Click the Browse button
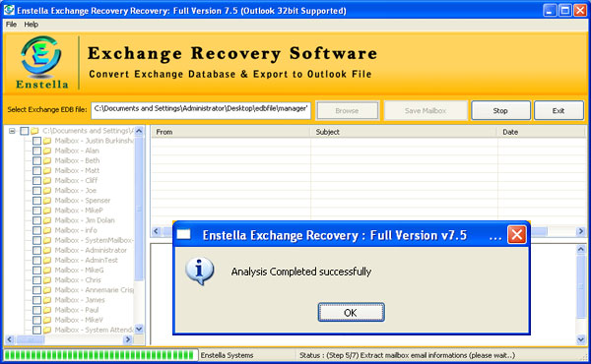 point(347,110)
